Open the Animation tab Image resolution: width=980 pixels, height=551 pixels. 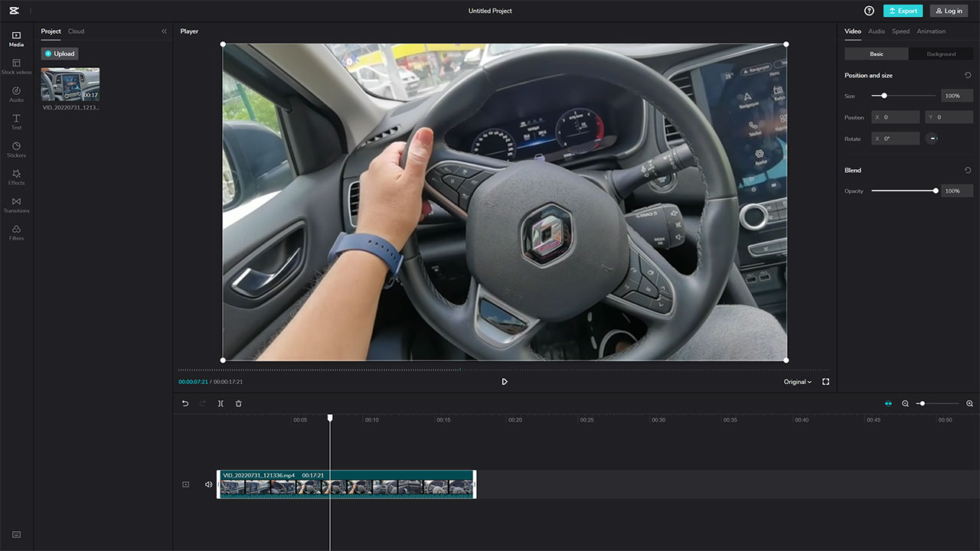point(931,31)
